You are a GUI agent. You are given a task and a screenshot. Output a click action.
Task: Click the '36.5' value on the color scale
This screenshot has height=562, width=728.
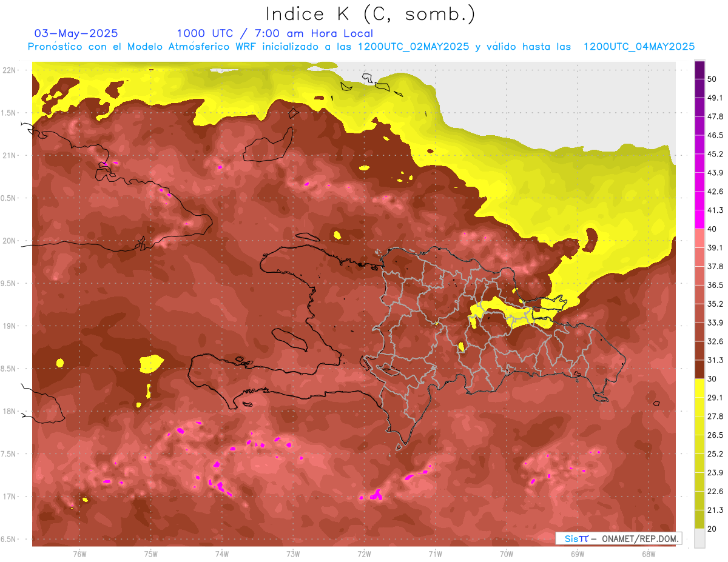pos(715,286)
